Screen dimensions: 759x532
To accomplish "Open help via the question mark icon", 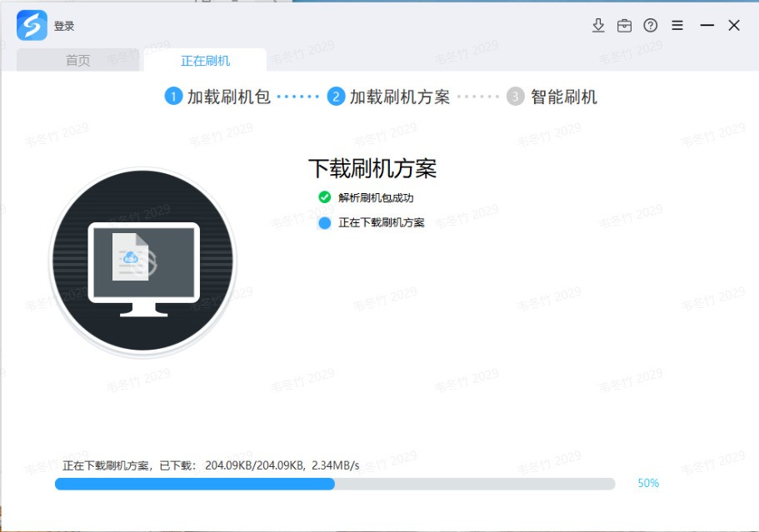I will [651, 25].
